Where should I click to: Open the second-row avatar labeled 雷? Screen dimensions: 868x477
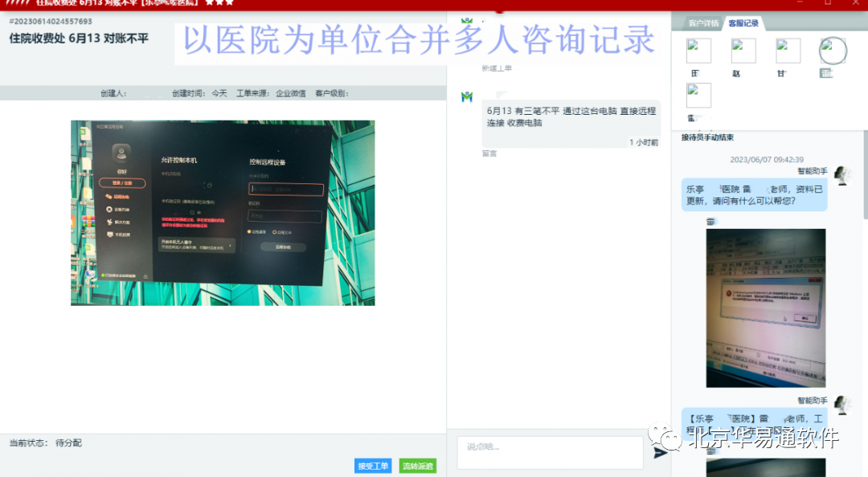pyautogui.click(x=698, y=96)
